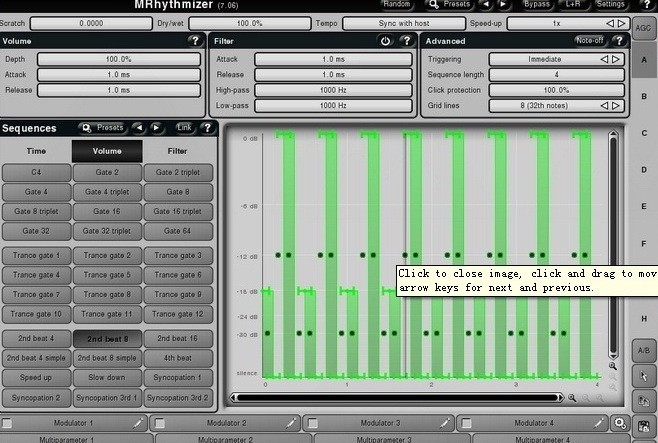Apply the Syncopation 3rd 1 sequence
The height and width of the screenshot is (443, 658).
[x=107, y=398]
